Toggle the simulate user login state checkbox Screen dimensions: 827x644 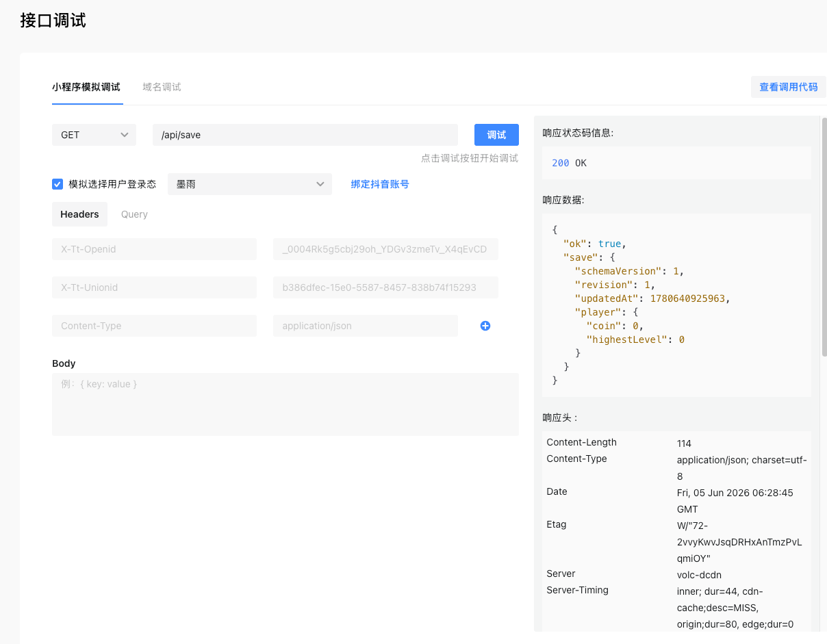pos(58,184)
